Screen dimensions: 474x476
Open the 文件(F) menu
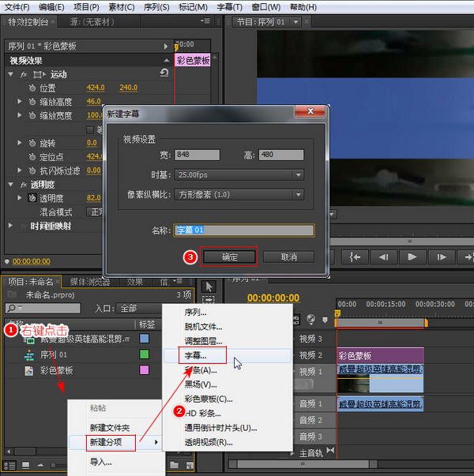coord(17,6)
